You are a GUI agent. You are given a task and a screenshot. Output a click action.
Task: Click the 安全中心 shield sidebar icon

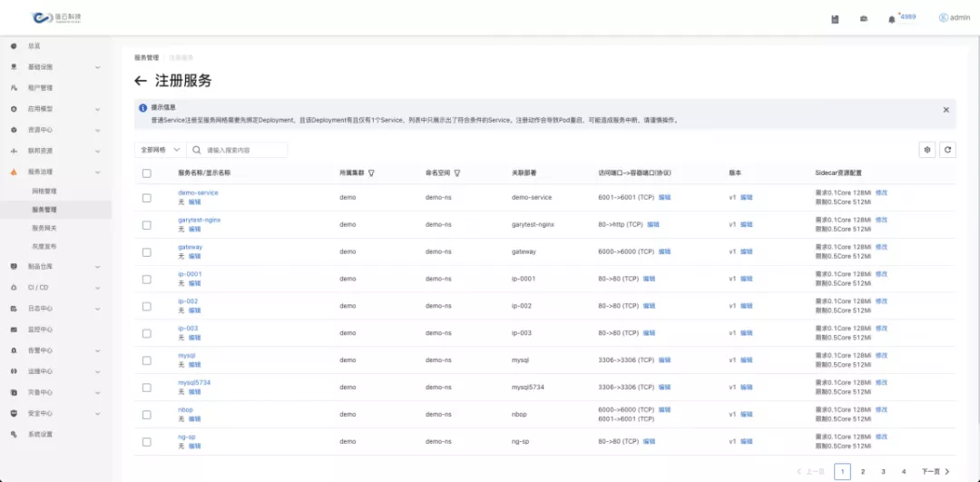tap(14, 413)
